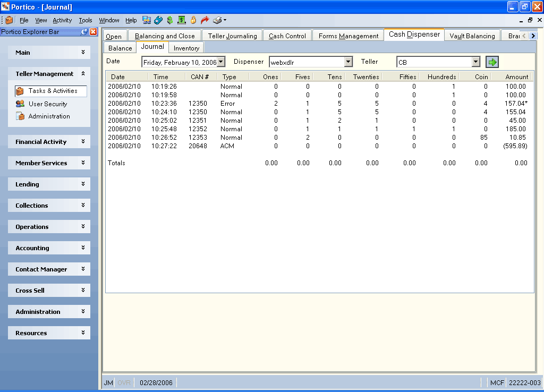The height and width of the screenshot is (392, 544).
Task: Open the View menu
Action: coord(41,20)
